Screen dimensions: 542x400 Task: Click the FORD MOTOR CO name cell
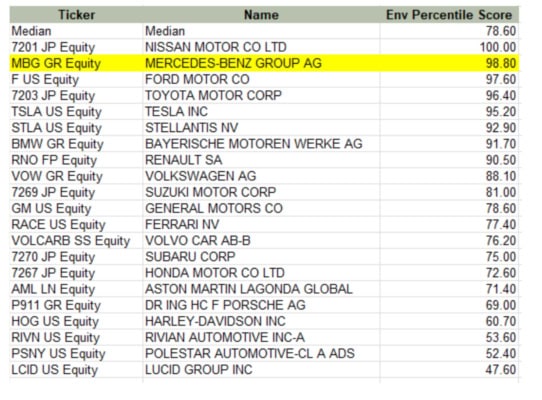(x=261, y=80)
